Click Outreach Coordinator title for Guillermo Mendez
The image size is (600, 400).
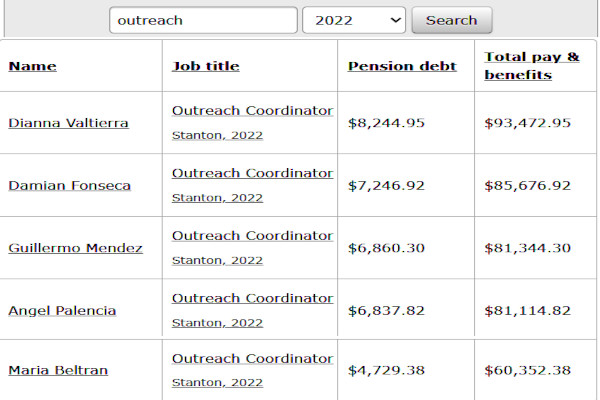tap(252, 236)
